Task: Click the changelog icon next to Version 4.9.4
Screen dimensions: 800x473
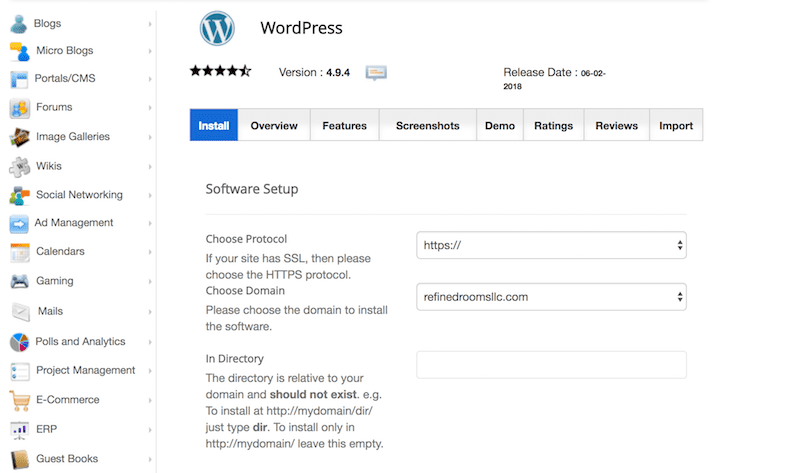Action: (376, 73)
